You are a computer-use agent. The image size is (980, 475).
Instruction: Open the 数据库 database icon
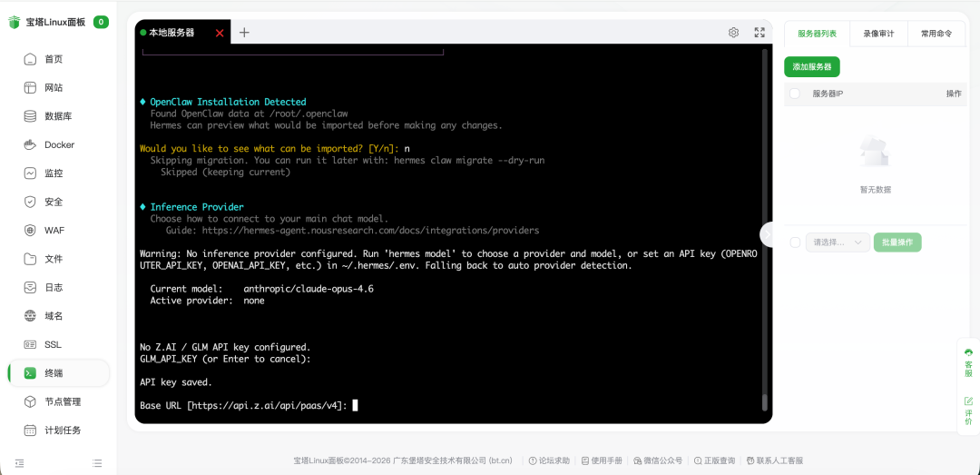tap(30, 116)
